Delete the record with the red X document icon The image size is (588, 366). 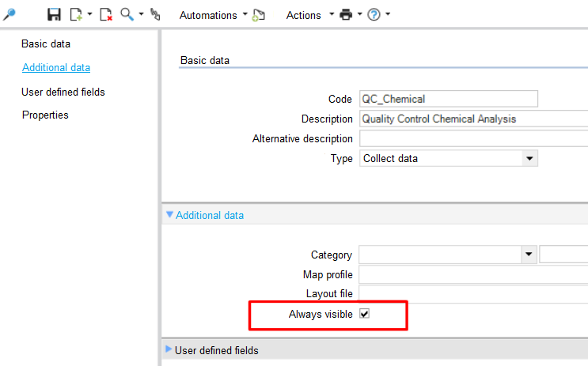106,14
